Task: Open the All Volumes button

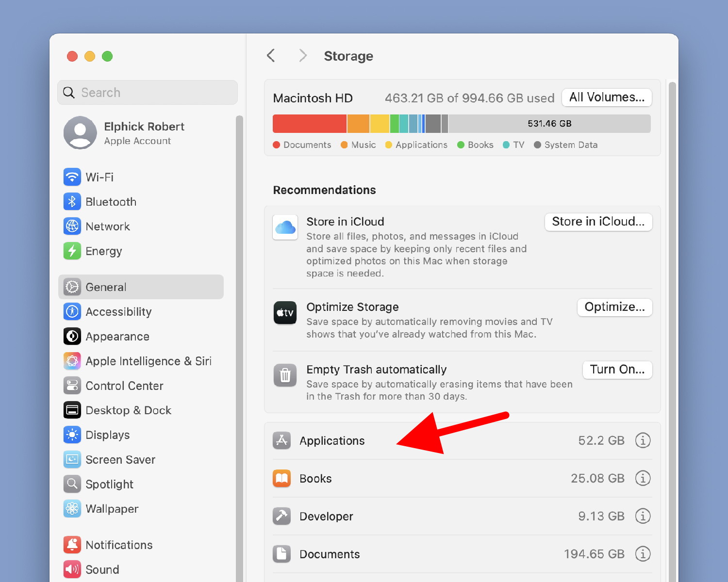Action: (607, 97)
